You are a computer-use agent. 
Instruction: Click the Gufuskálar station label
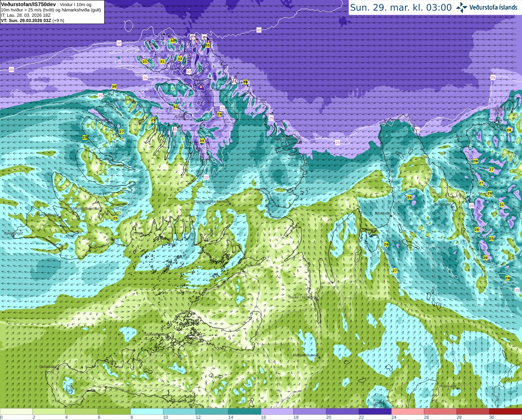click(x=48, y=367)
